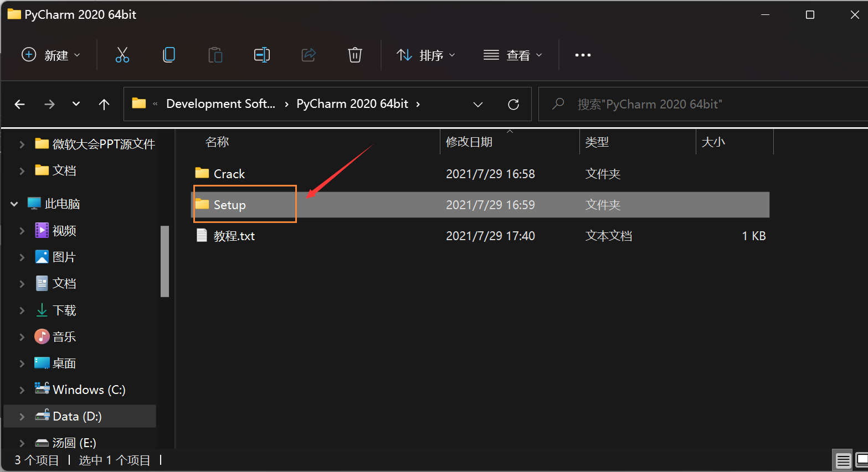Select 下载 in the navigation pane
Viewport: 868px width, 472px height.
tap(64, 310)
